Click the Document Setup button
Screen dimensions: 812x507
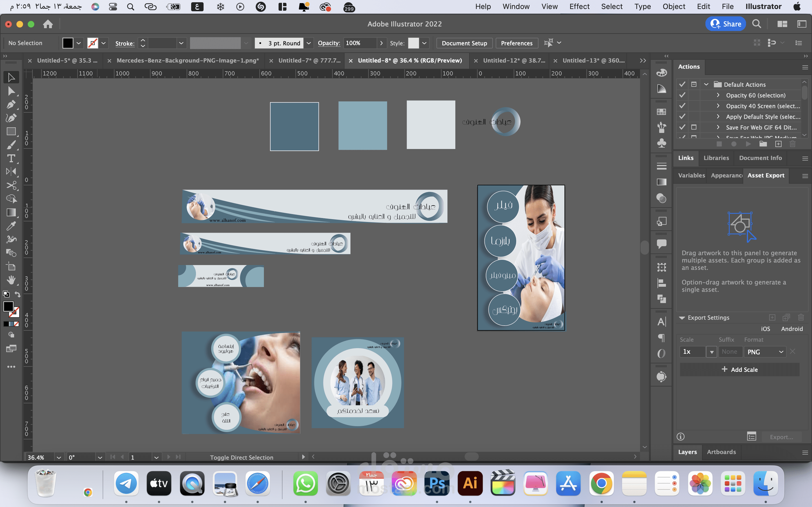[464, 43]
